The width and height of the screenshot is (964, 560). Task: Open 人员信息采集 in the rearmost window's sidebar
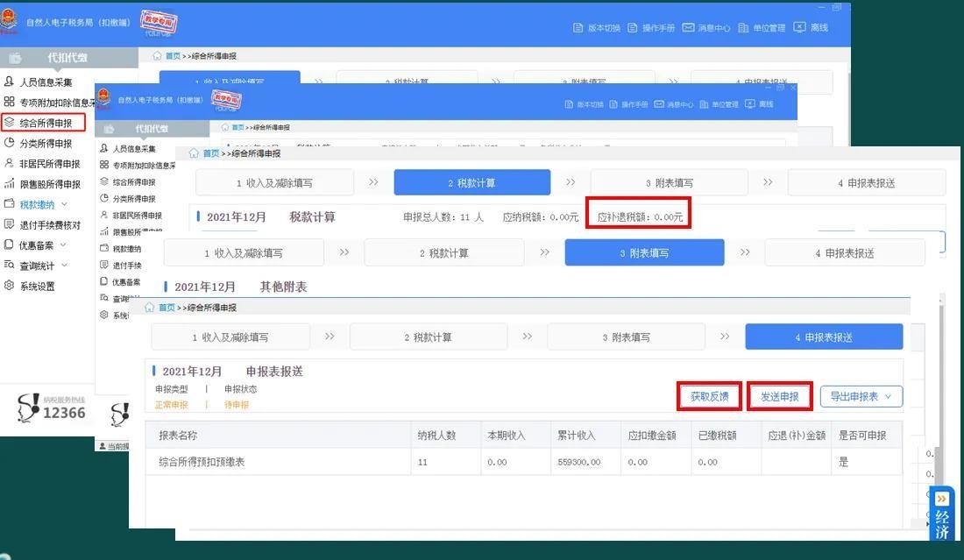pyautogui.click(x=46, y=82)
